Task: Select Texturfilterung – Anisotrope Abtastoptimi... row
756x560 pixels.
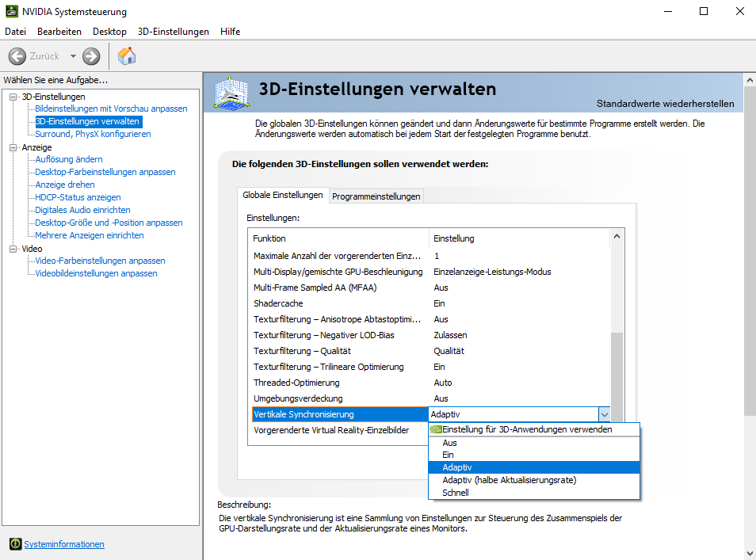Action: pyautogui.click(x=431, y=319)
